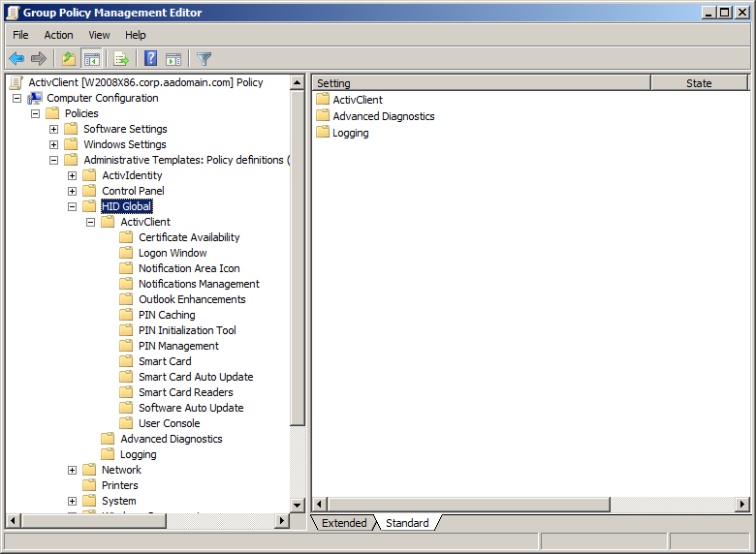The height and width of the screenshot is (554, 756).
Task: Click the Up one level toolbar icon
Action: [x=69, y=59]
